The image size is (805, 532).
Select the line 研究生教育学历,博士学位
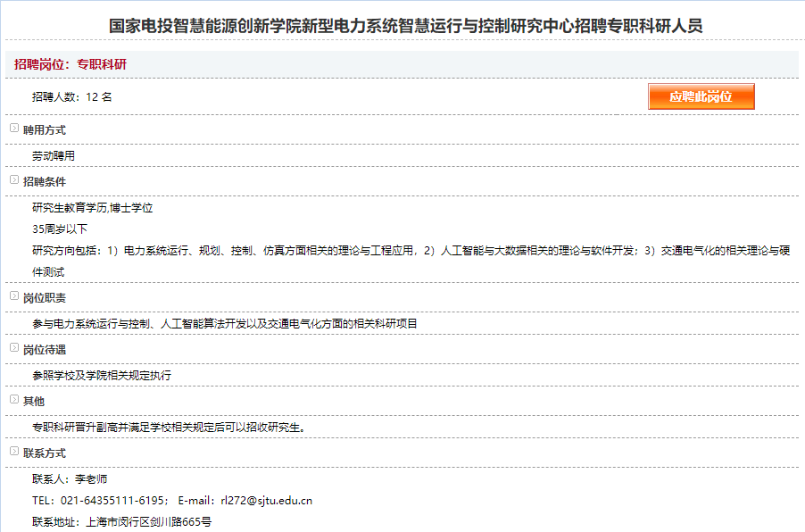(93, 208)
